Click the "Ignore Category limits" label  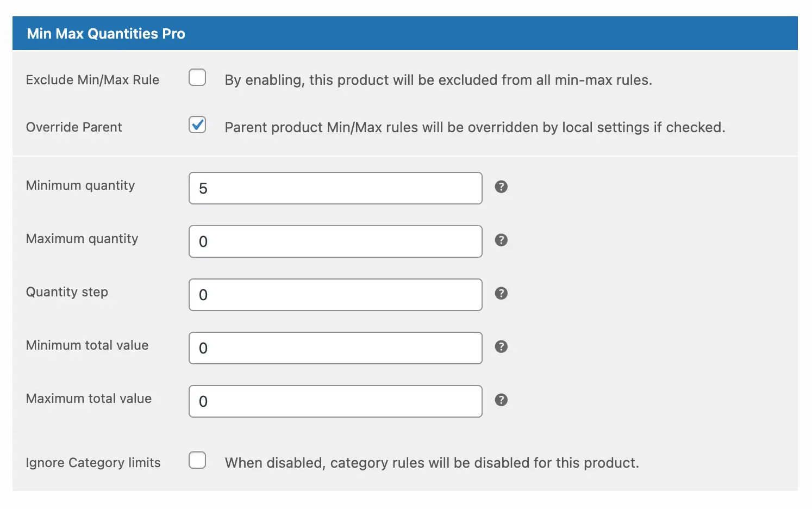[x=93, y=463]
